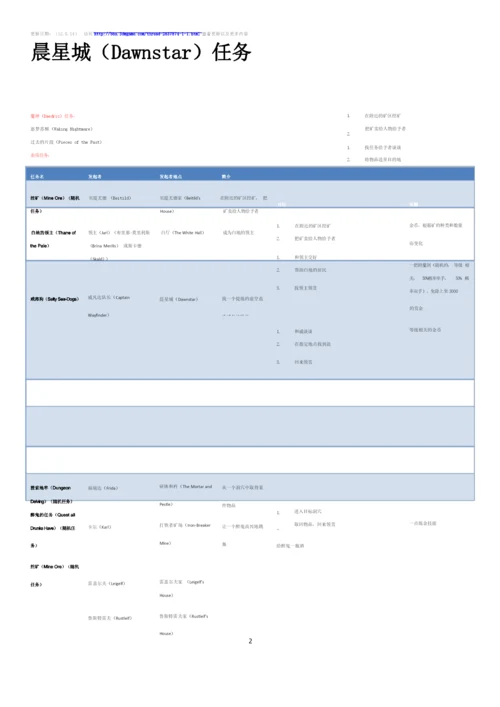Click the page number 2 footer

coord(250,641)
